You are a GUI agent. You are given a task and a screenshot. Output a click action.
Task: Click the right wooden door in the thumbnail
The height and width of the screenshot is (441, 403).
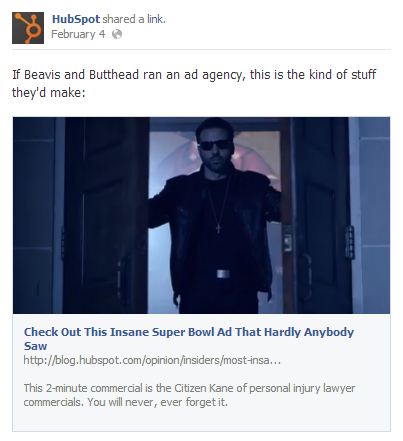click(x=315, y=215)
